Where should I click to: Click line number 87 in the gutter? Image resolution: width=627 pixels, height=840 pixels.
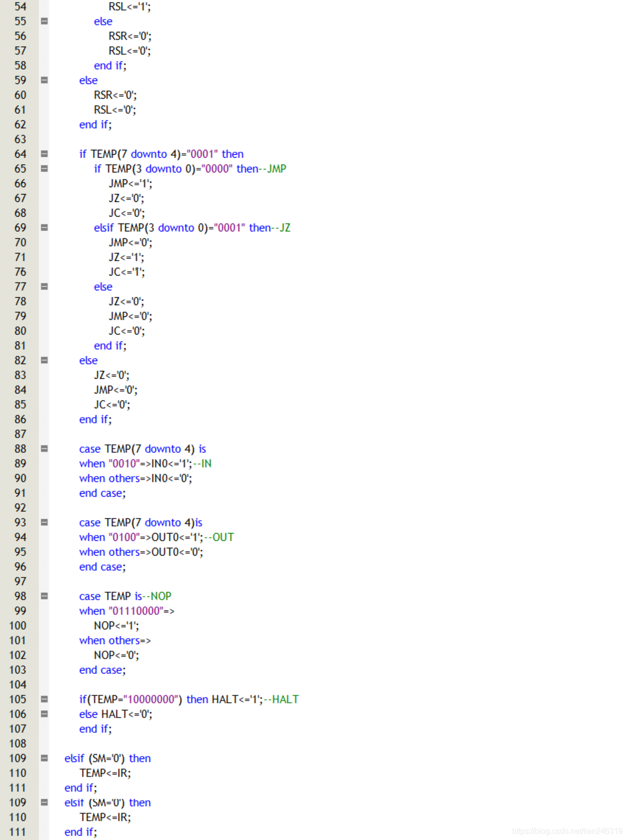(x=20, y=434)
